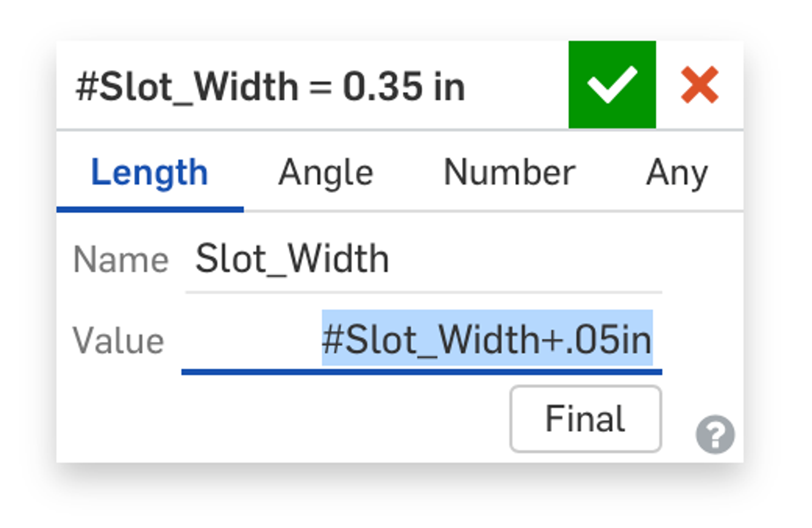Click the #Slot_Width = 0.35 in title
The height and width of the screenshot is (528, 812).
(x=270, y=86)
